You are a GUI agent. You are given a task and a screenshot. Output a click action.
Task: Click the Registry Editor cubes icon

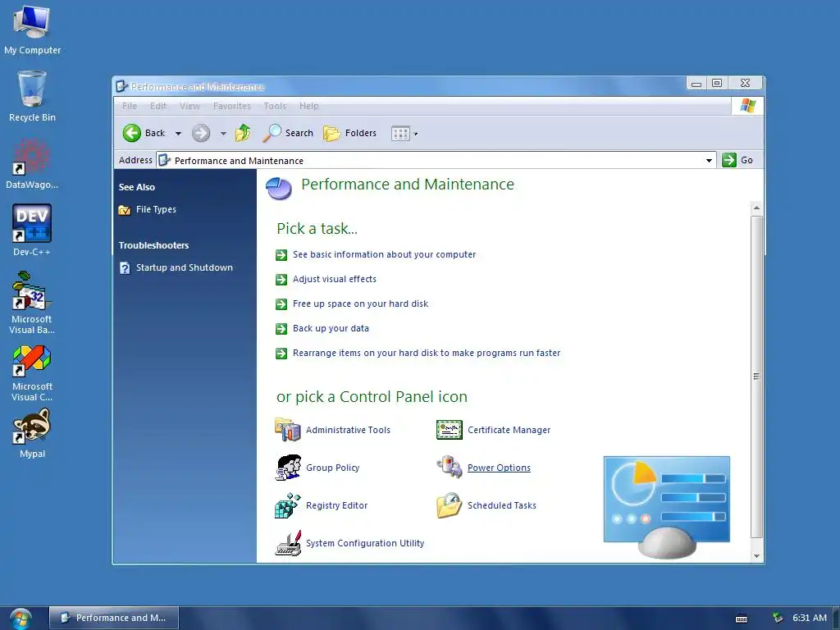tap(288, 505)
